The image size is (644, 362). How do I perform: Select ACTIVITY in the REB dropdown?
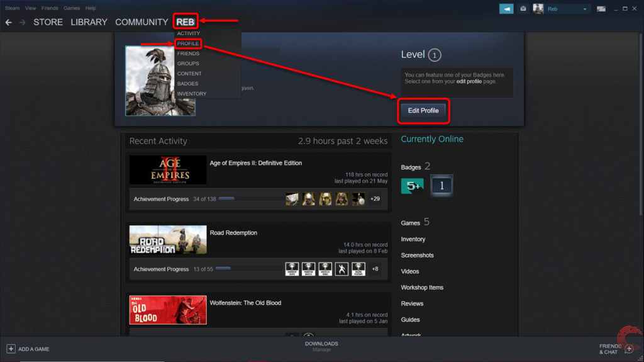pos(189,33)
